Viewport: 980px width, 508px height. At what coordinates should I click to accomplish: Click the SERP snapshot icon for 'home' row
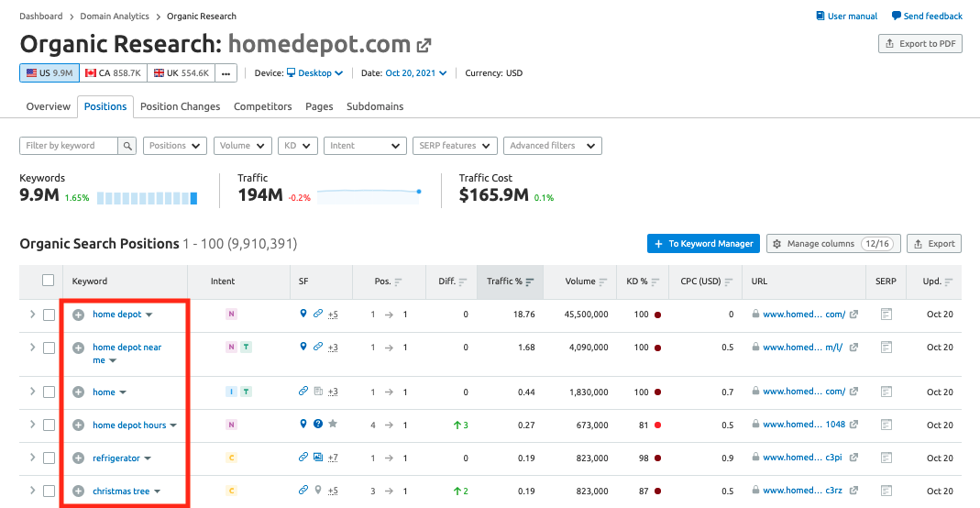click(886, 392)
